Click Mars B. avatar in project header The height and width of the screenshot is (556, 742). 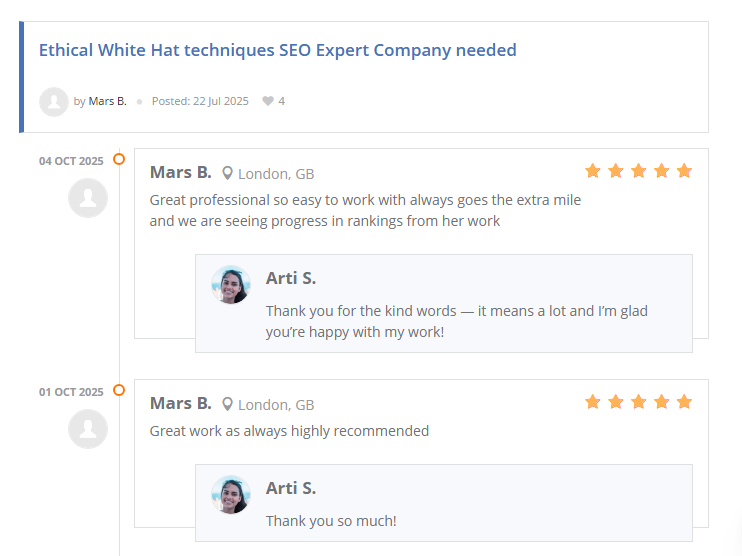click(53, 101)
